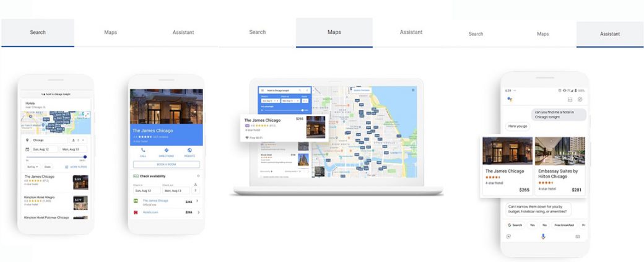The width and height of the screenshot is (644, 262).
Task: Select the highlighted Search tab
Action: [38, 32]
